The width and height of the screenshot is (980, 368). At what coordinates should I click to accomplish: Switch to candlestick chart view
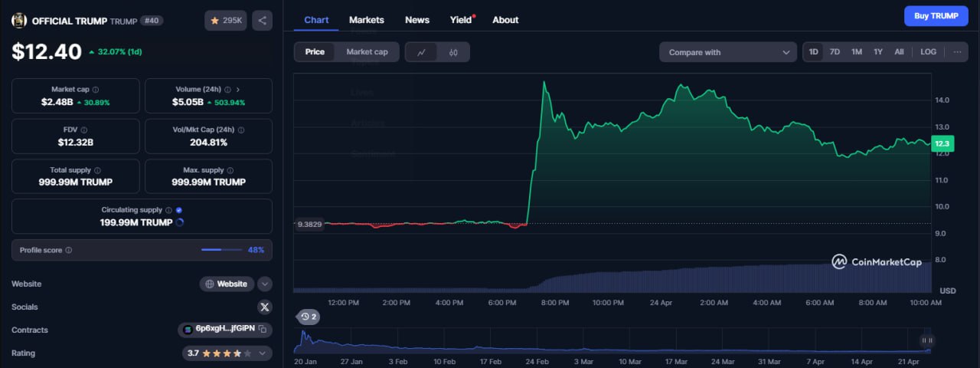(x=453, y=52)
